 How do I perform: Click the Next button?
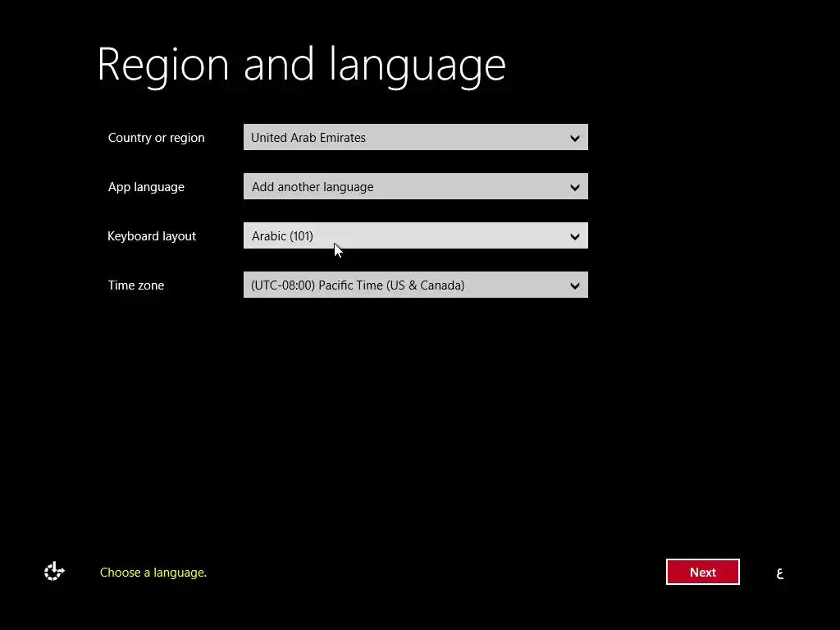coord(703,572)
